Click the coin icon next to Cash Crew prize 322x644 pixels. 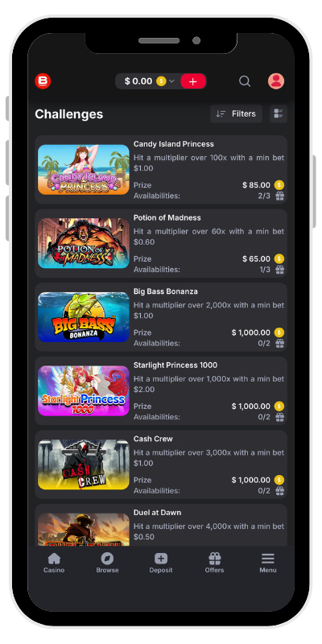[x=279, y=480]
